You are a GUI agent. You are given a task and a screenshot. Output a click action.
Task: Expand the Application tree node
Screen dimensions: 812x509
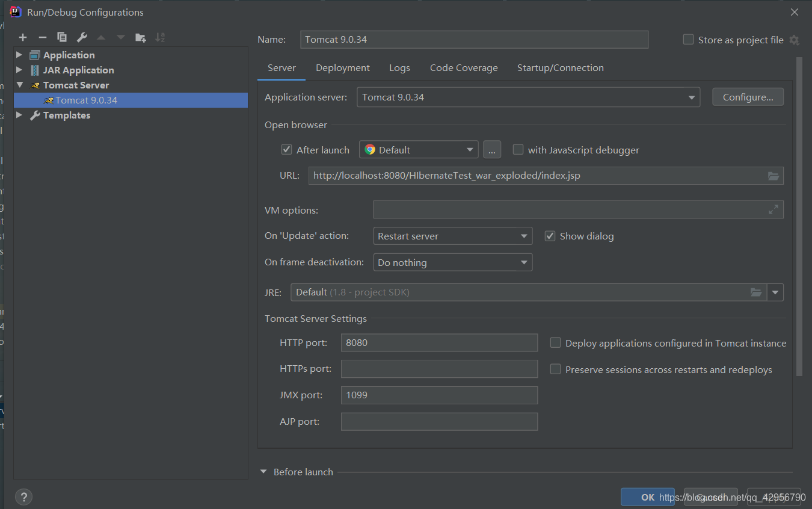19,55
